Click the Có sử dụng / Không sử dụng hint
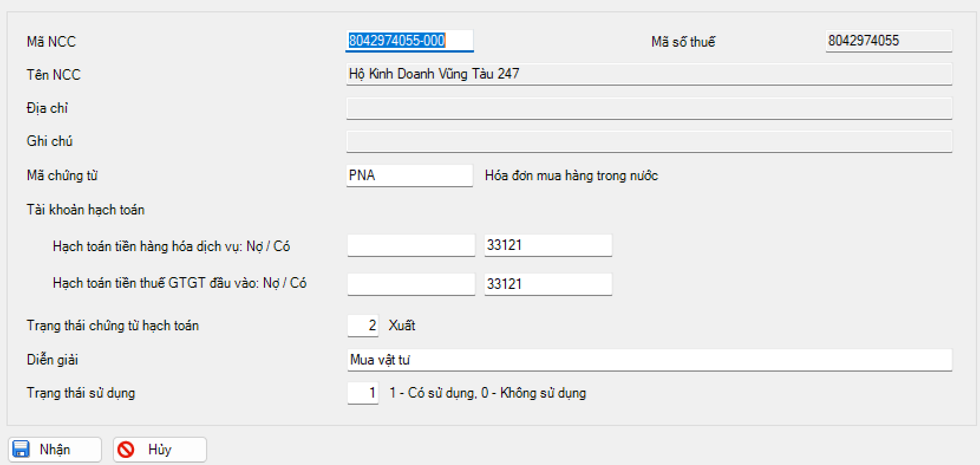The width and height of the screenshot is (980, 465). point(488,393)
